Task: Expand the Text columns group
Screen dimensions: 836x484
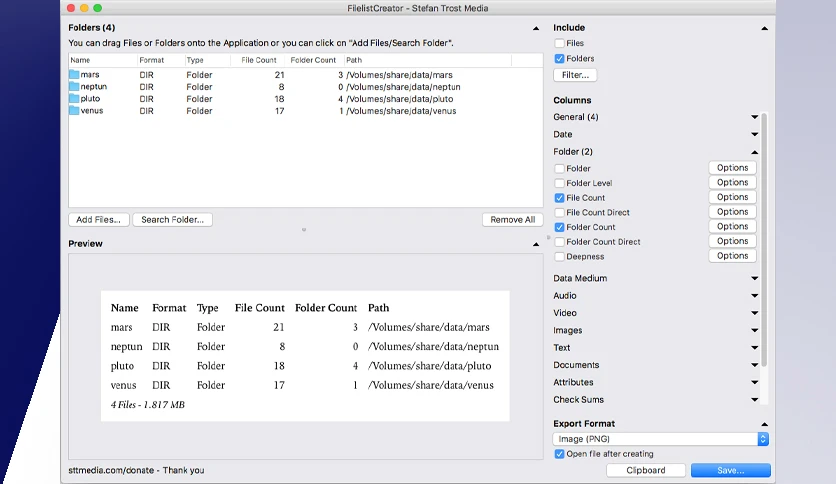Action: [754, 348]
